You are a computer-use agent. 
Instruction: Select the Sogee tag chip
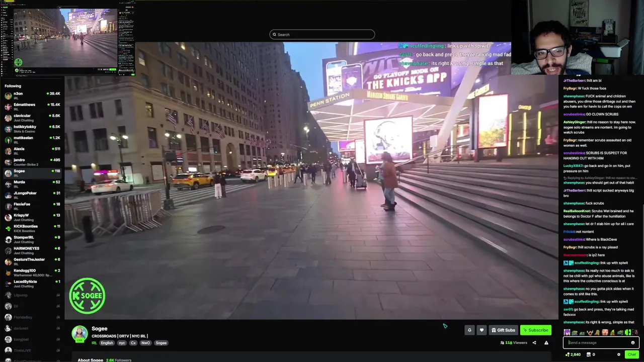tap(161, 343)
